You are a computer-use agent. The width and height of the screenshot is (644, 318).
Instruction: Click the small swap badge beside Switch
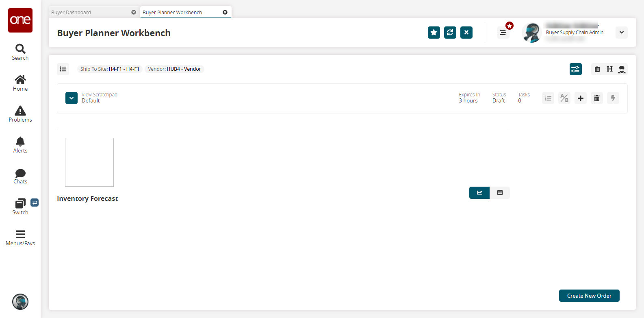point(35,203)
